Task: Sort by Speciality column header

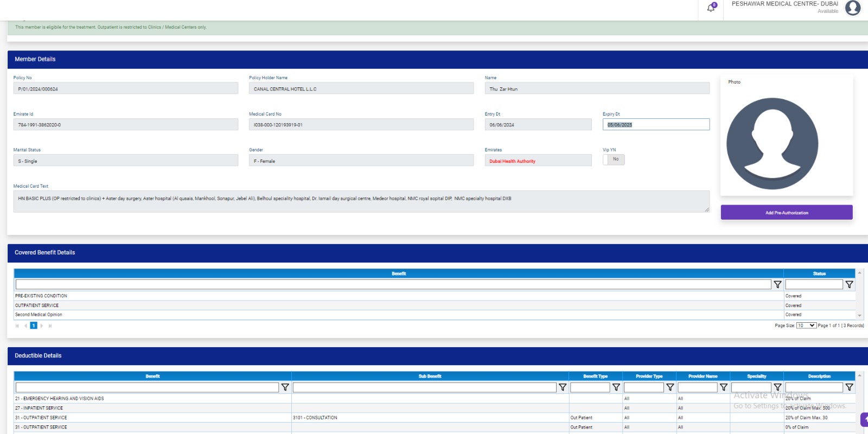Action: click(x=756, y=376)
